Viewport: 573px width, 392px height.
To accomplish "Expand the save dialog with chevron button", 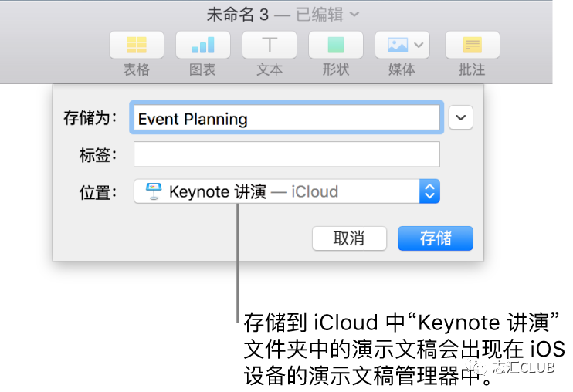I will (x=460, y=118).
